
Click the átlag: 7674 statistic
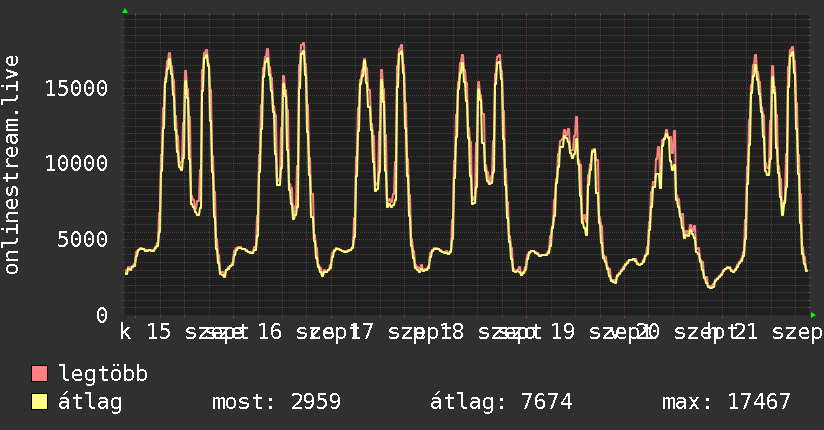(501, 402)
